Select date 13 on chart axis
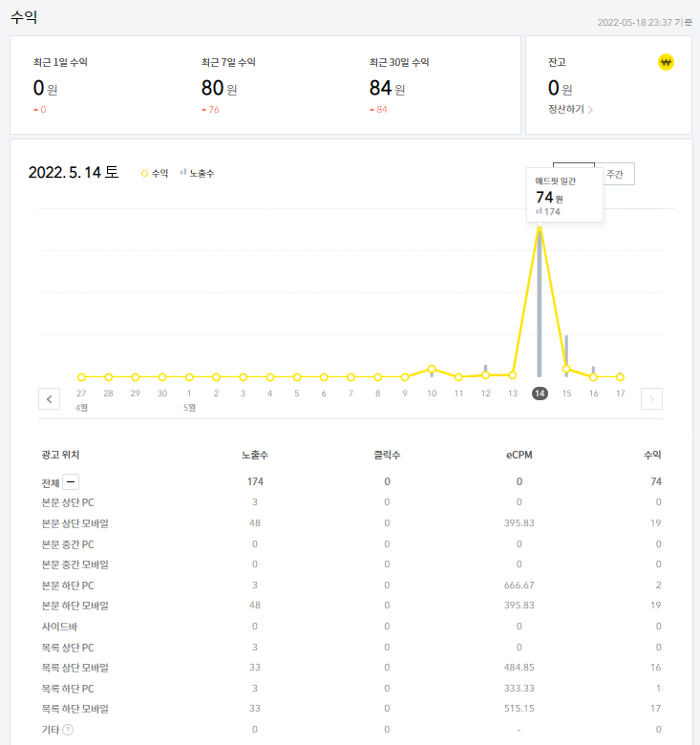 click(513, 394)
